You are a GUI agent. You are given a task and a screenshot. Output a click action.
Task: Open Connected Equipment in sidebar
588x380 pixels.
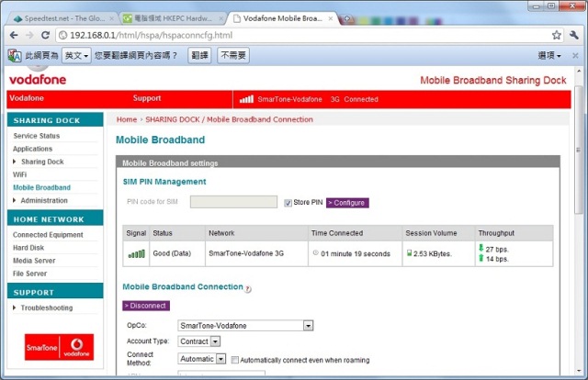tap(48, 235)
